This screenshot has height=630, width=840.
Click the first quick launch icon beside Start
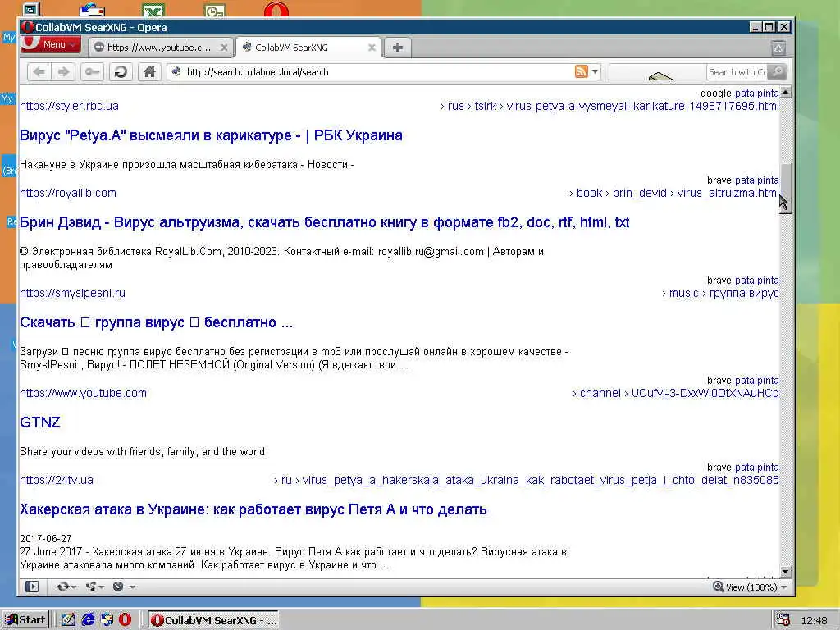point(69,620)
